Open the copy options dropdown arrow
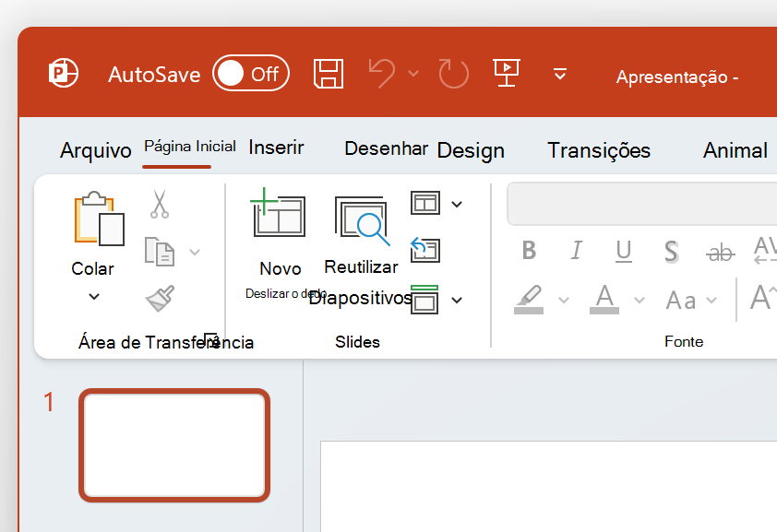 [x=194, y=253]
